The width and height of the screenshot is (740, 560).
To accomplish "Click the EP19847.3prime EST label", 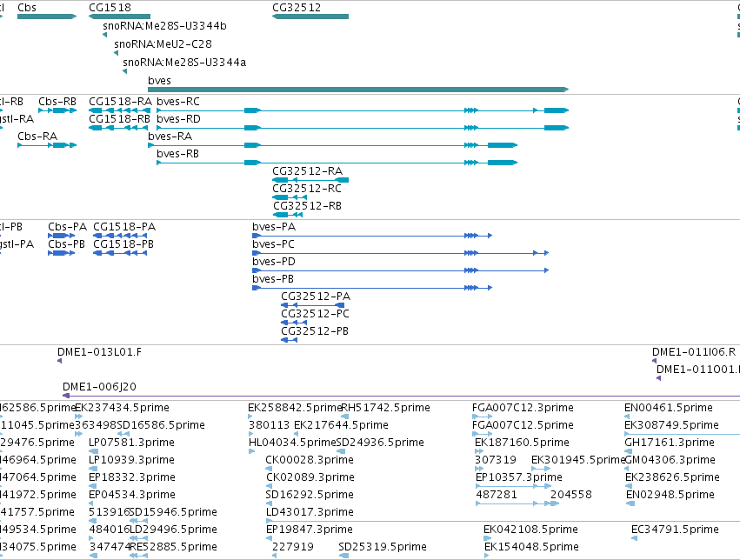I will pyautogui.click(x=310, y=530).
